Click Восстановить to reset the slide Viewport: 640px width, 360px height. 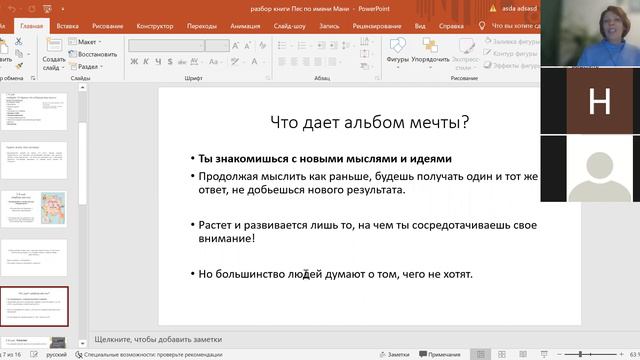click(93, 54)
